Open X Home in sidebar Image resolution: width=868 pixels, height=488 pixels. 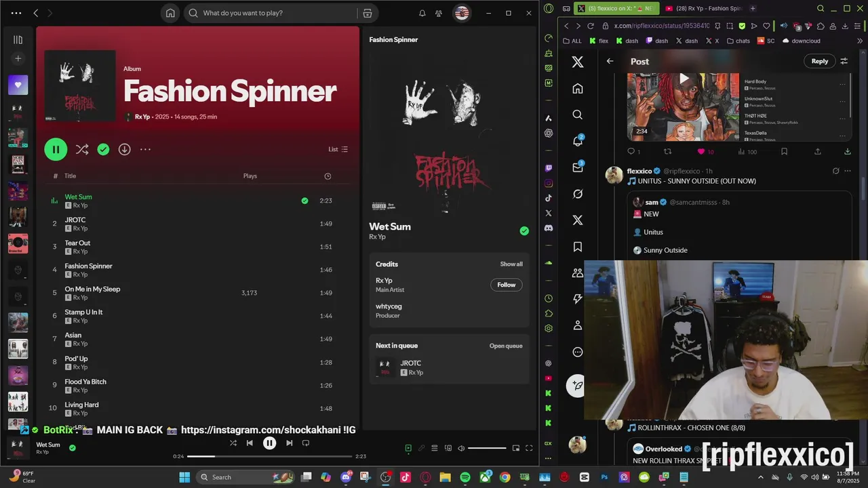[578, 89]
